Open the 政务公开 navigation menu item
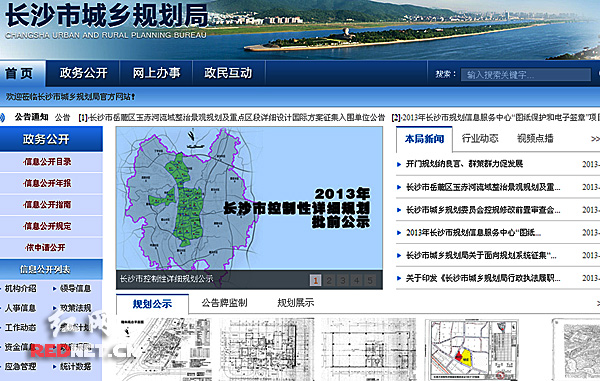 [x=83, y=73]
